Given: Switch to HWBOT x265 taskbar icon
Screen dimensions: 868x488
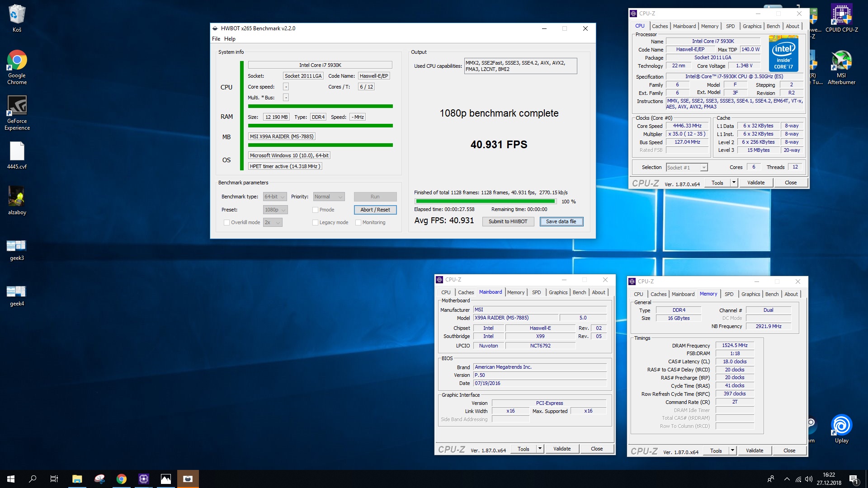Looking at the screenshot, I should pyautogui.click(x=188, y=479).
